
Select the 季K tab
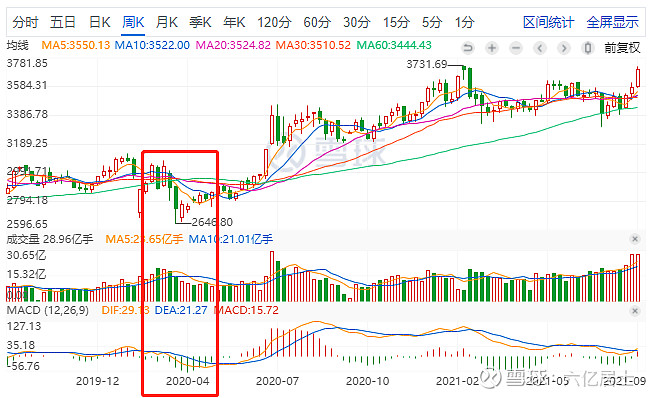pos(200,22)
